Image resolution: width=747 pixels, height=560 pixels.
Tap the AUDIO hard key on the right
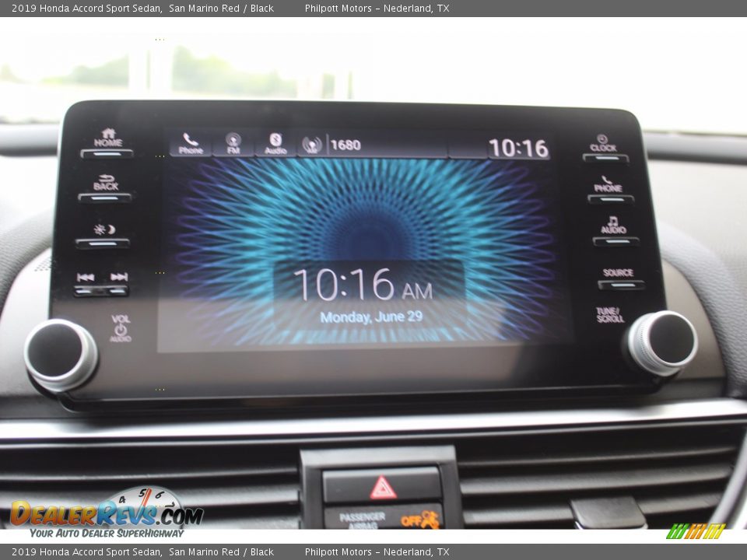[615, 232]
